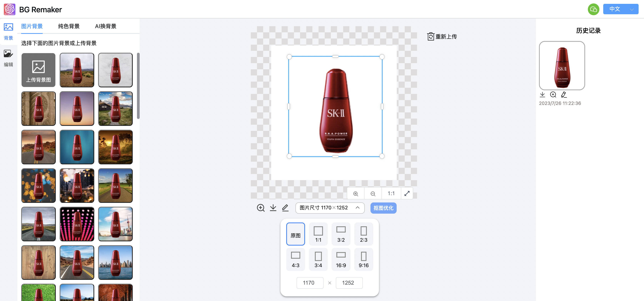Click the history download icon

pos(542,94)
